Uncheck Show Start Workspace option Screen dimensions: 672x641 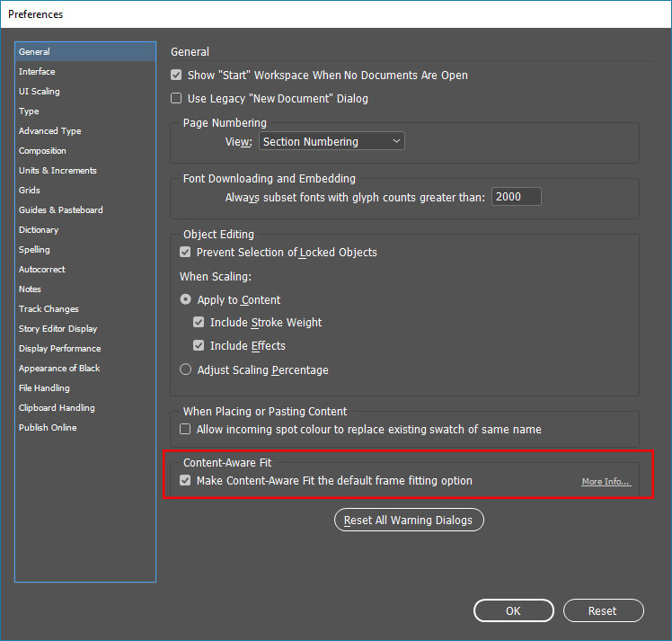(x=176, y=75)
